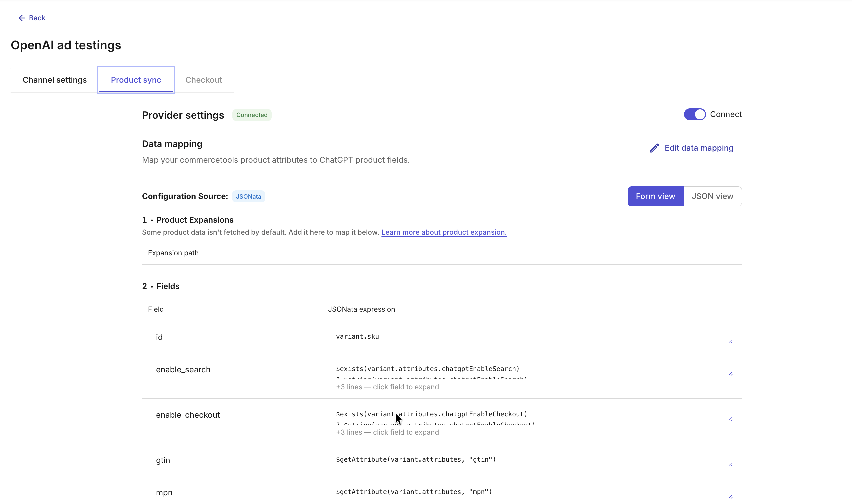Click the gtin $getAttribute expression

(416, 460)
